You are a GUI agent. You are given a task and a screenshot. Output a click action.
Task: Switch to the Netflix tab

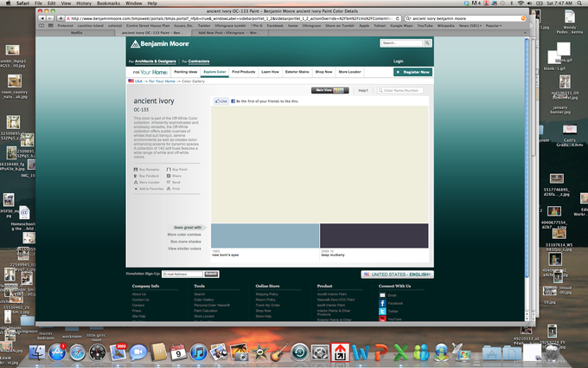(x=76, y=33)
